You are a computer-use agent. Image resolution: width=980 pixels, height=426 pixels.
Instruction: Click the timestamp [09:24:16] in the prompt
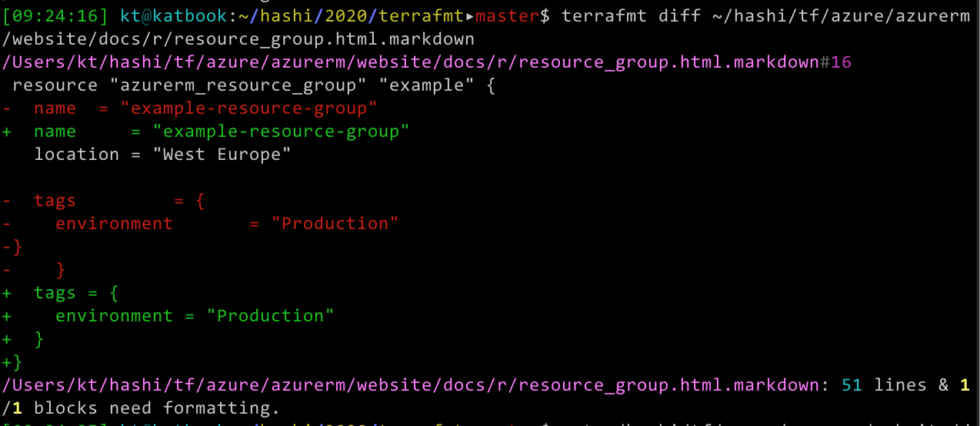point(56,15)
